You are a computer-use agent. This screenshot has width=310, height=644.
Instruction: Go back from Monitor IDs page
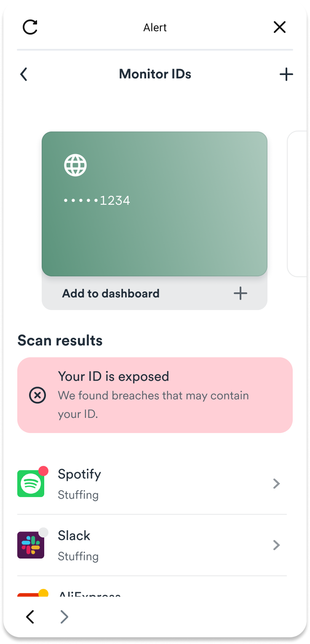coord(24,75)
